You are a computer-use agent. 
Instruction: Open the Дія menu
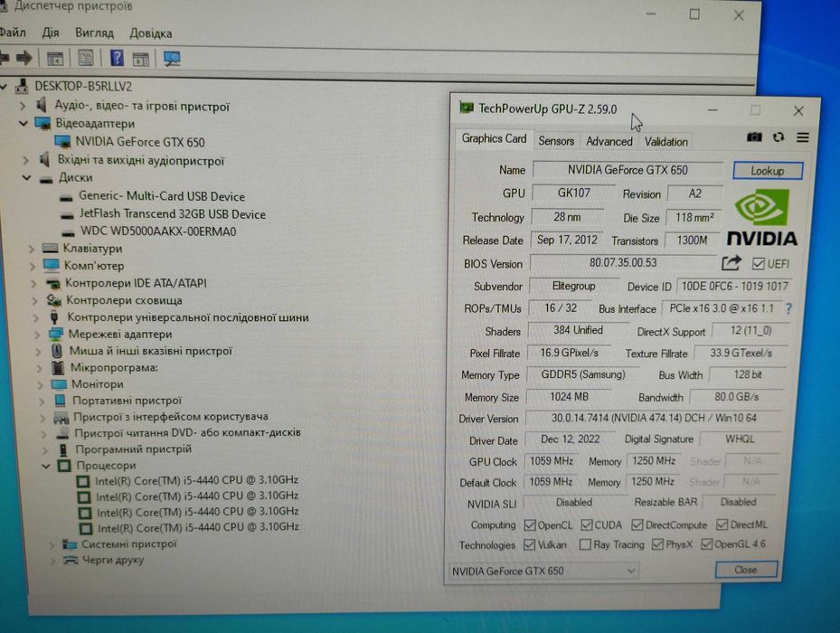(51, 33)
